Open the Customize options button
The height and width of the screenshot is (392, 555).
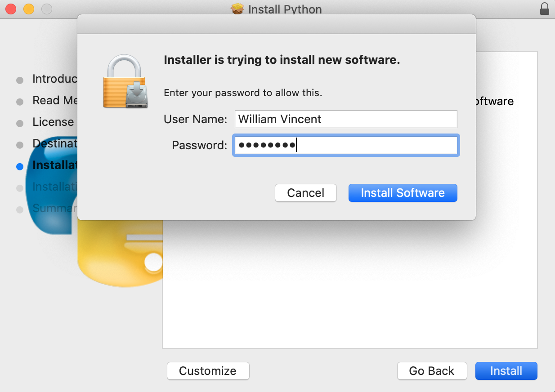click(x=208, y=371)
